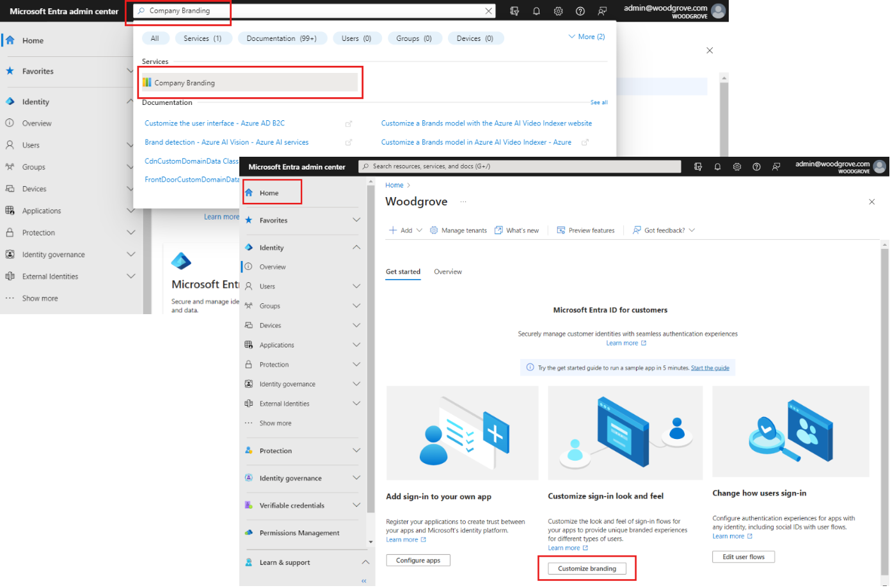Click front window search resources field
The width and height of the screenshot is (890, 588).
click(520, 166)
